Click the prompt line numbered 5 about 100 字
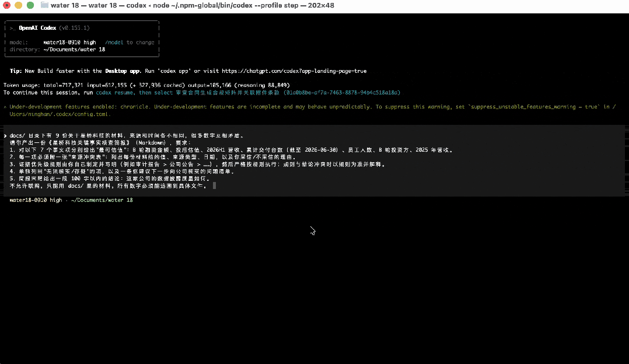 click(110, 179)
